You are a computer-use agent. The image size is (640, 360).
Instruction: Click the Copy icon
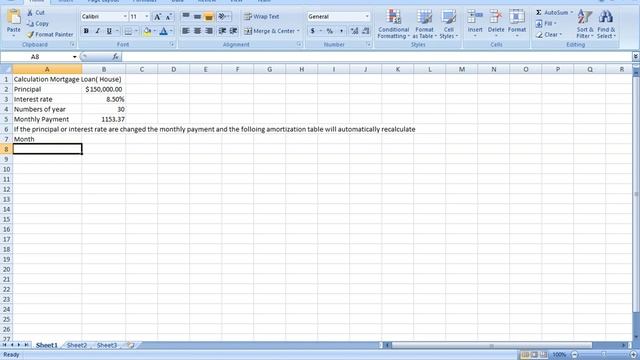(x=30, y=24)
